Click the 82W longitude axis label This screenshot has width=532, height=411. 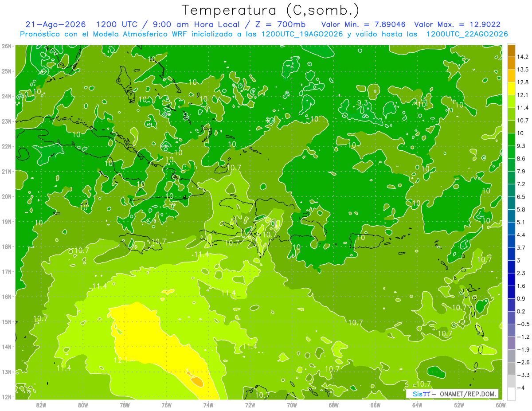[x=41, y=405]
